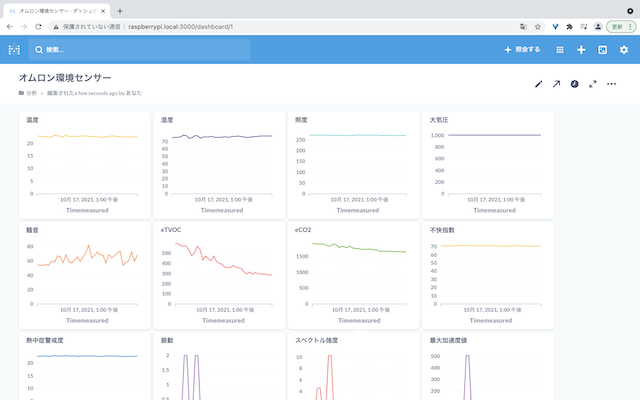The height and width of the screenshot is (400, 640).
Task: Open the 照度 card title
Action: point(301,120)
